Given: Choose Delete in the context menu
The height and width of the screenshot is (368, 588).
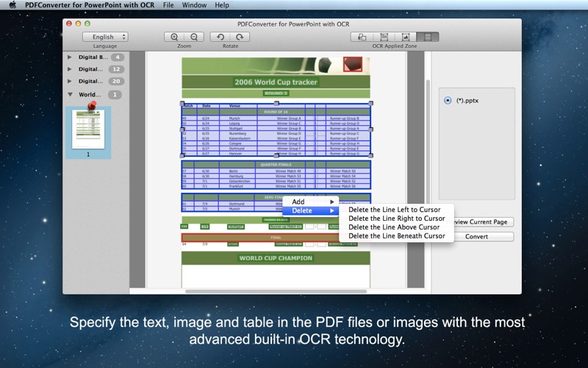Looking at the screenshot, I should coord(310,210).
